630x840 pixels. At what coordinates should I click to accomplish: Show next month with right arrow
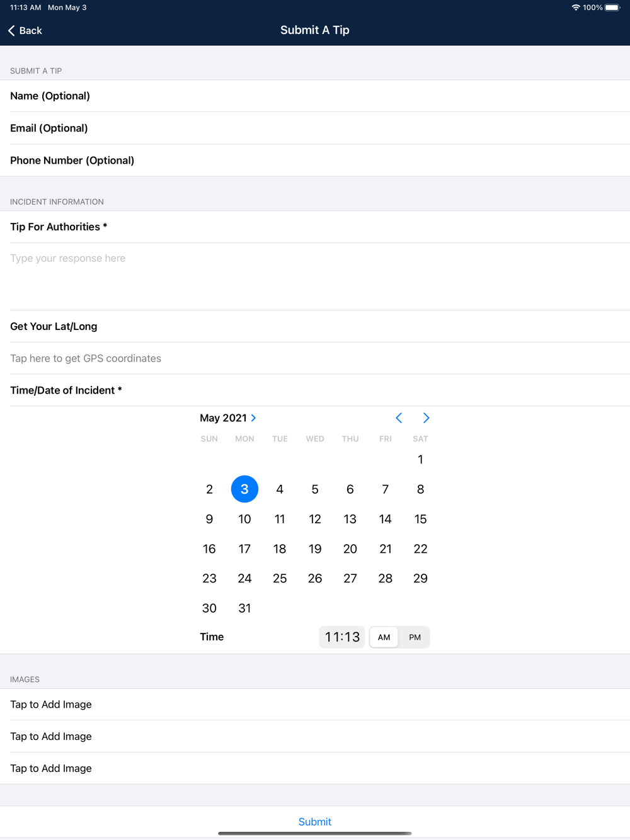pyautogui.click(x=426, y=418)
